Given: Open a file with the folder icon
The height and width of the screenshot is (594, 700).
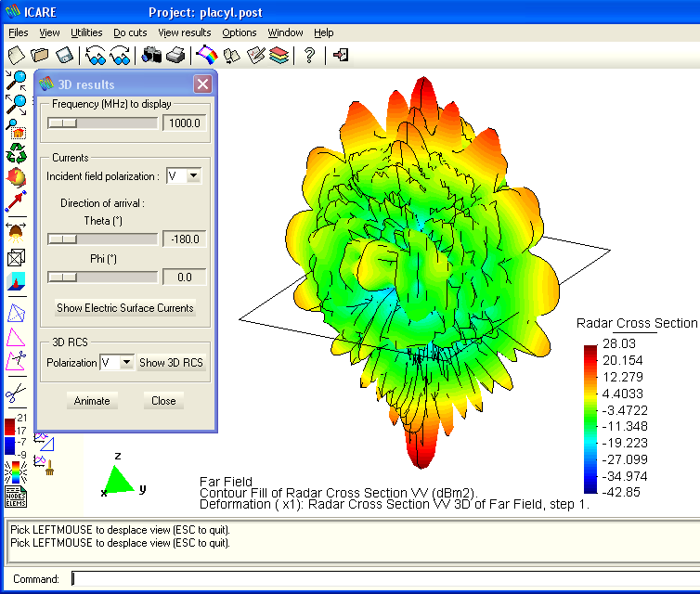Looking at the screenshot, I should (40, 56).
